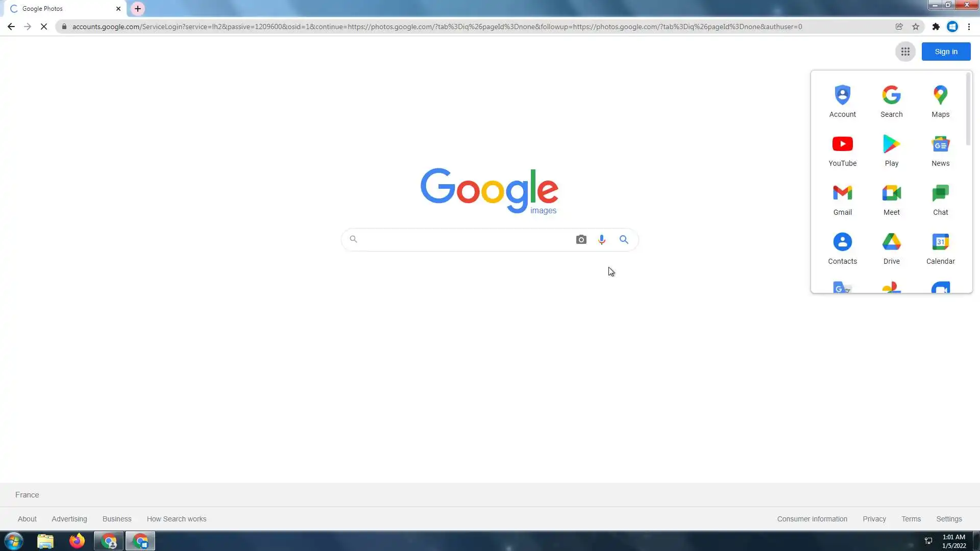
Task: Click the apps panel scrollbar
Action: point(968,110)
